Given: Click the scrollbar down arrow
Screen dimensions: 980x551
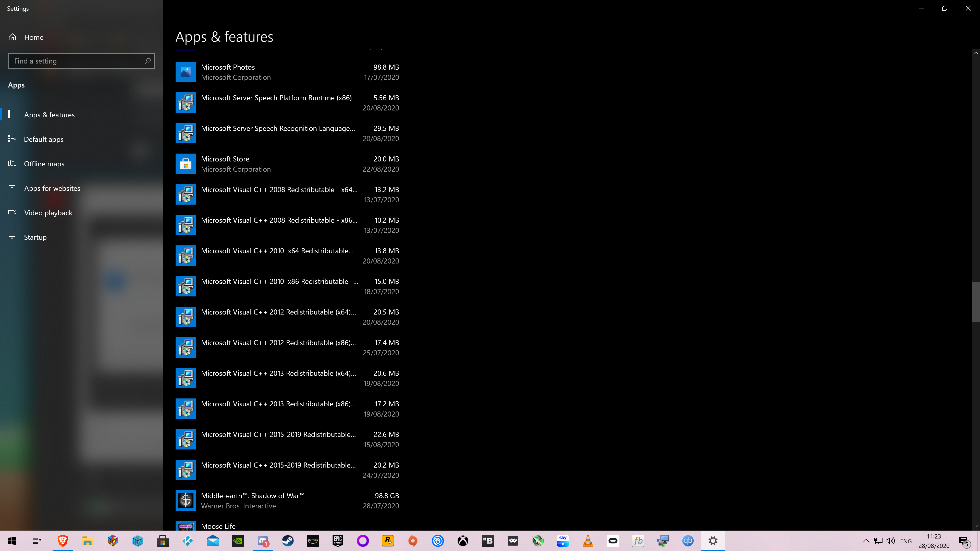Looking at the screenshot, I should point(975,527).
